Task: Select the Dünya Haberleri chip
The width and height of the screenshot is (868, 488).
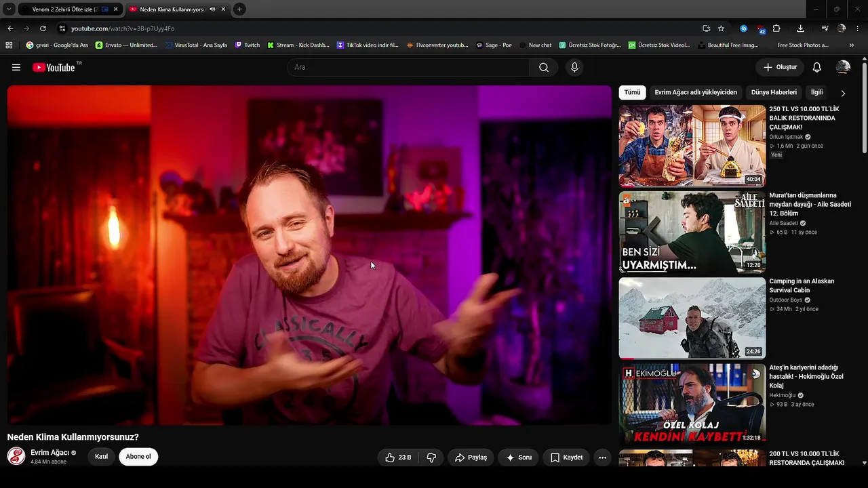Action: (774, 92)
